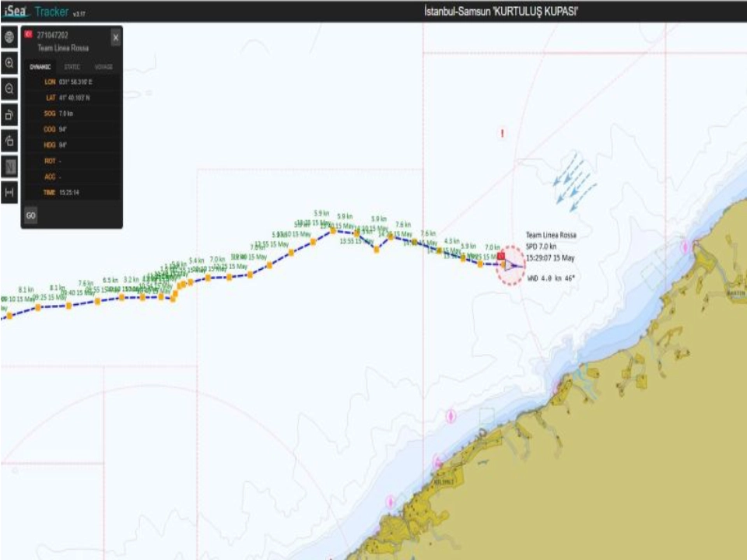This screenshot has height=560, width=747.
Task: Reset map to north-up orientation
Action: 9,166
